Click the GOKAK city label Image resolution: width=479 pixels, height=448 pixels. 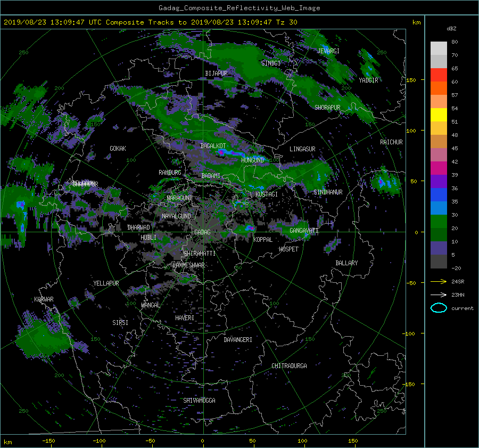(x=118, y=148)
